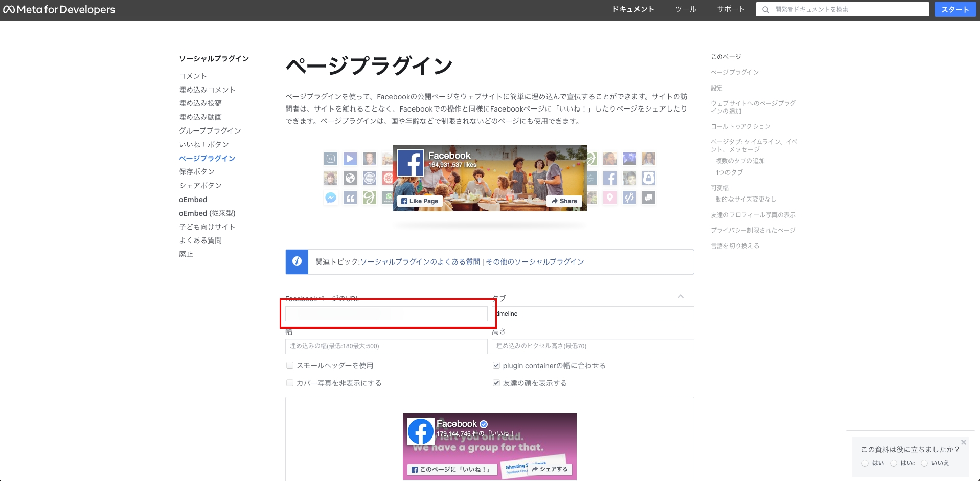This screenshot has height=481, width=980.
Task: Click the info icon on the related topics banner
Action: (298, 261)
